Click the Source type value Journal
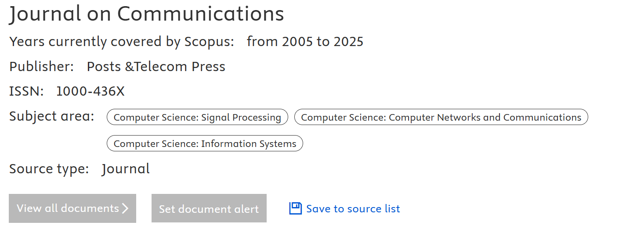 (126, 169)
